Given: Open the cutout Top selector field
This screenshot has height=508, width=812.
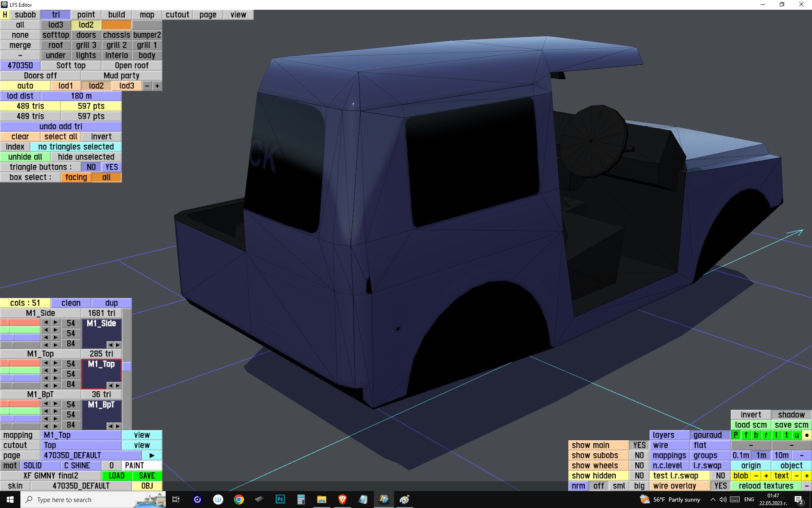Looking at the screenshot, I should pyautogui.click(x=81, y=445).
